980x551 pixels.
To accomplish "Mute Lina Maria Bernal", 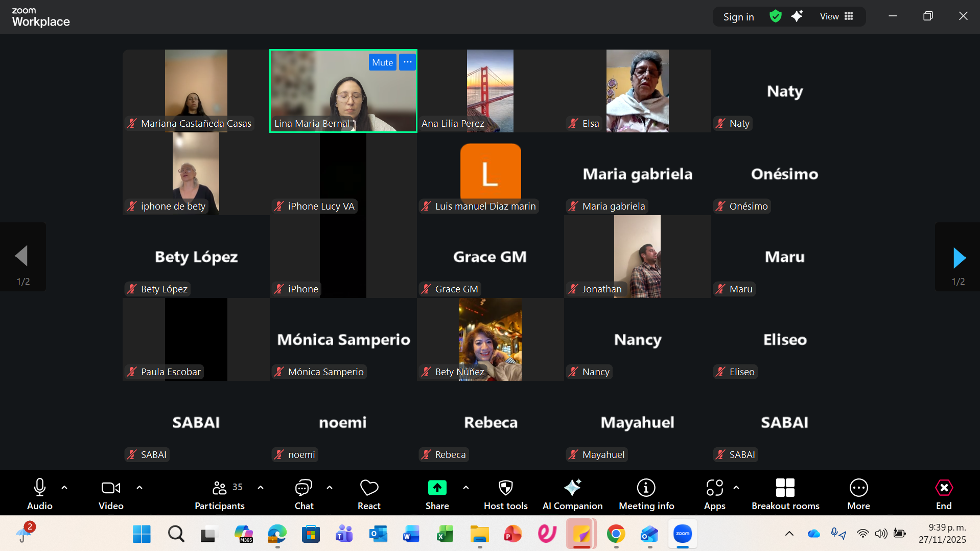I will point(382,62).
